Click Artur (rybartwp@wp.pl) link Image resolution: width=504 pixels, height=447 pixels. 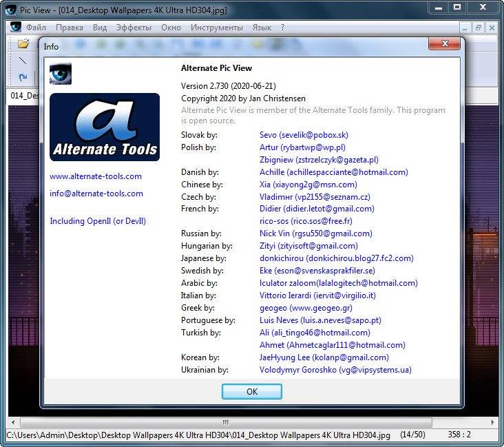tap(302, 147)
